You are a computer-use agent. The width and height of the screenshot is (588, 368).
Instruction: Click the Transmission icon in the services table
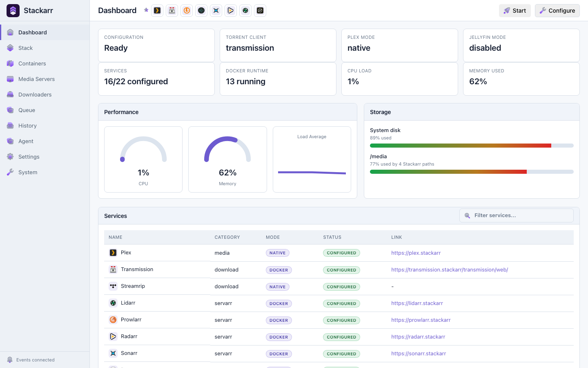pyautogui.click(x=113, y=269)
